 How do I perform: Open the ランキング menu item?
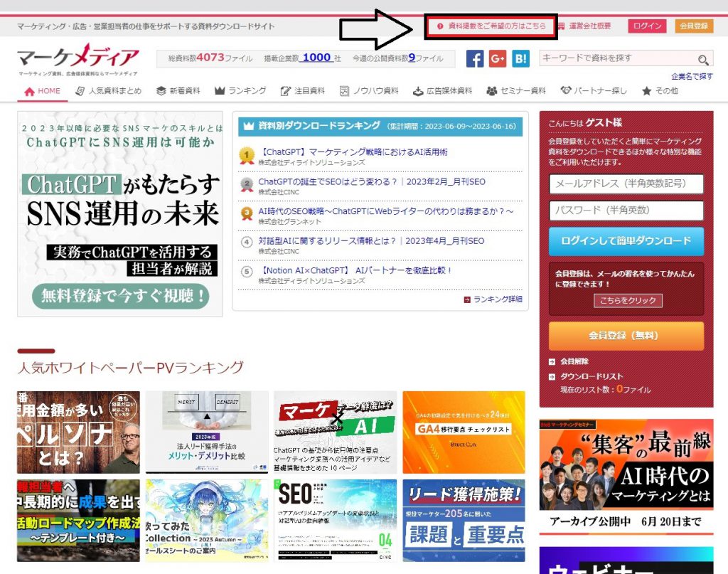click(x=240, y=91)
